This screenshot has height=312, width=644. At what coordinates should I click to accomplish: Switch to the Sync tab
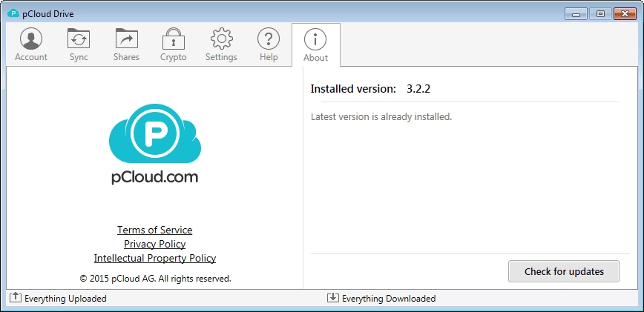coord(79,44)
